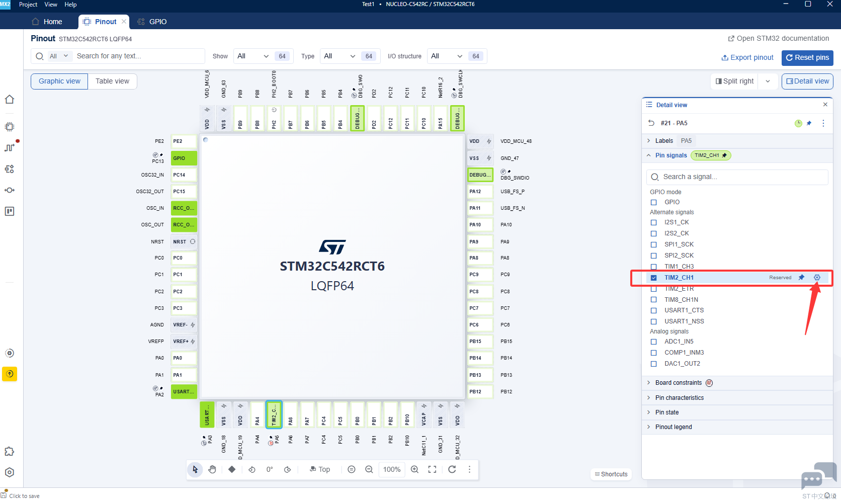This screenshot has width=841, height=504.
Task: Open the bottom toolbar more-options menu
Action: point(469,469)
